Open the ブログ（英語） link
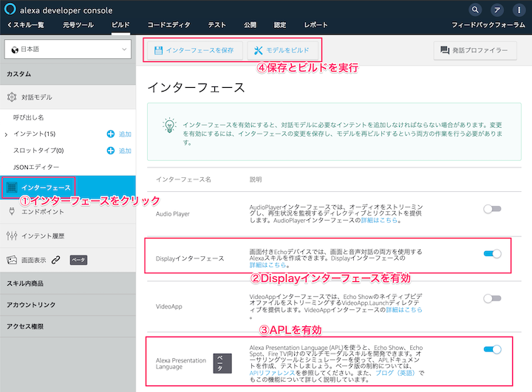Screen dimensions: 532x392 coord(395,373)
